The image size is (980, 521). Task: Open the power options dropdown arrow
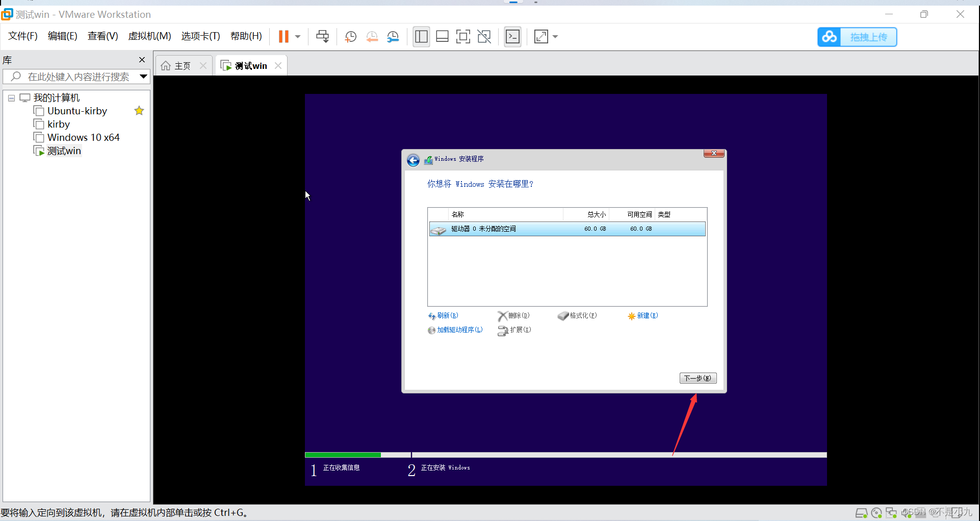[x=298, y=37]
